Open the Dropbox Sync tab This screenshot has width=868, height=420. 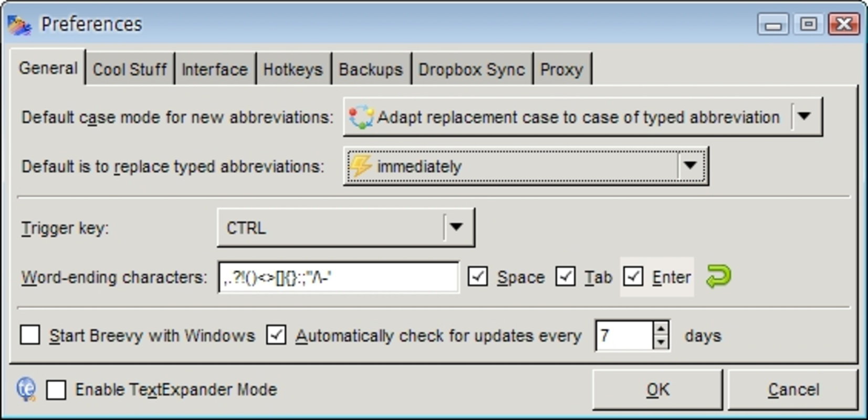[x=472, y=69]
